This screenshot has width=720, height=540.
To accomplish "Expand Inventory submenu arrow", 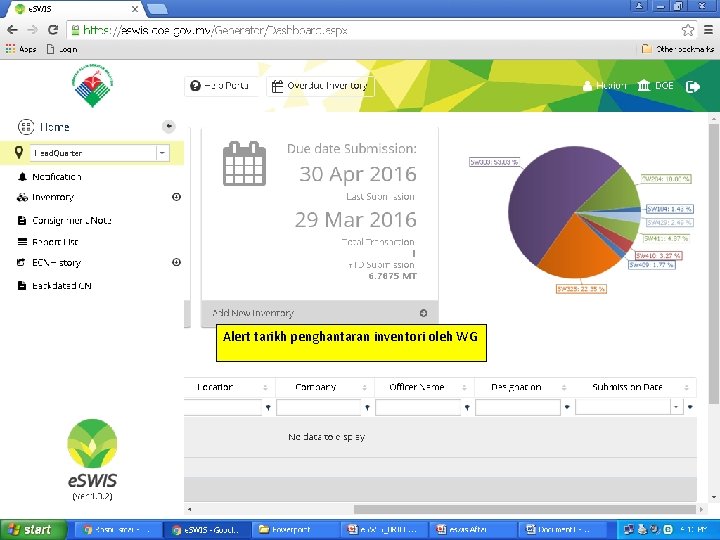I will (176, 197).
